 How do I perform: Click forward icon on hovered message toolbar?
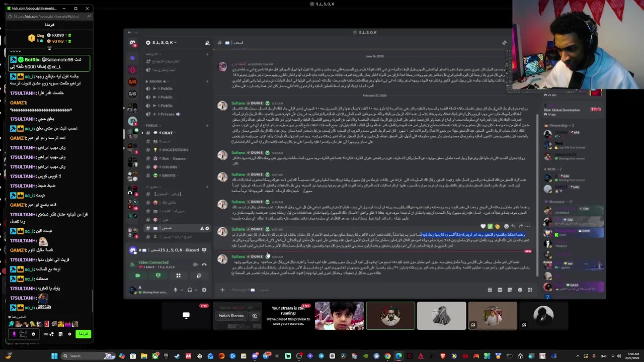pyautogui.click(x=520, y=226)
